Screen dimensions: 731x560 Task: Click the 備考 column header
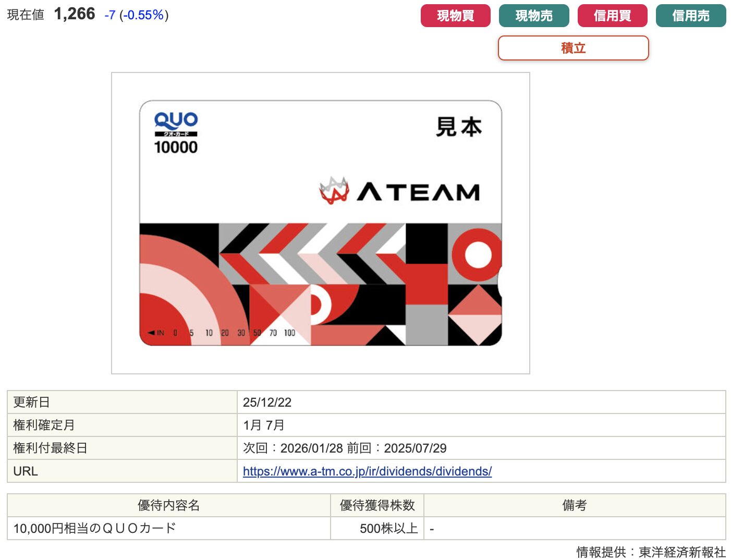pos(574,505)
